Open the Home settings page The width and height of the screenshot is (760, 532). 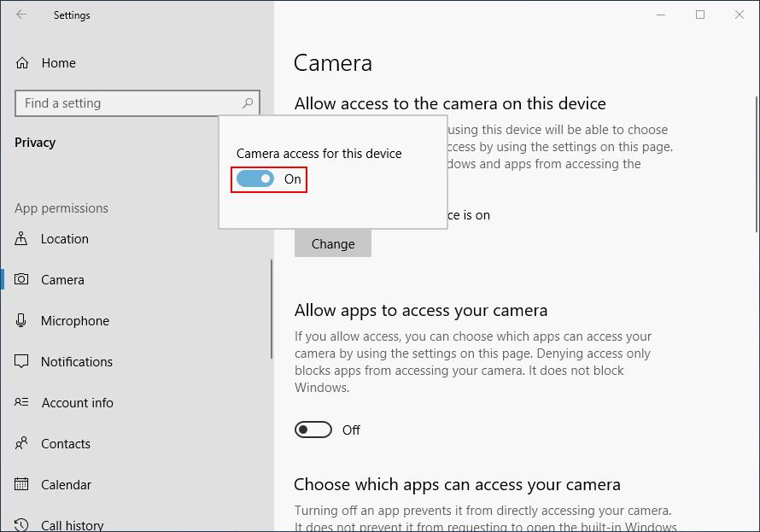point(58,63)
